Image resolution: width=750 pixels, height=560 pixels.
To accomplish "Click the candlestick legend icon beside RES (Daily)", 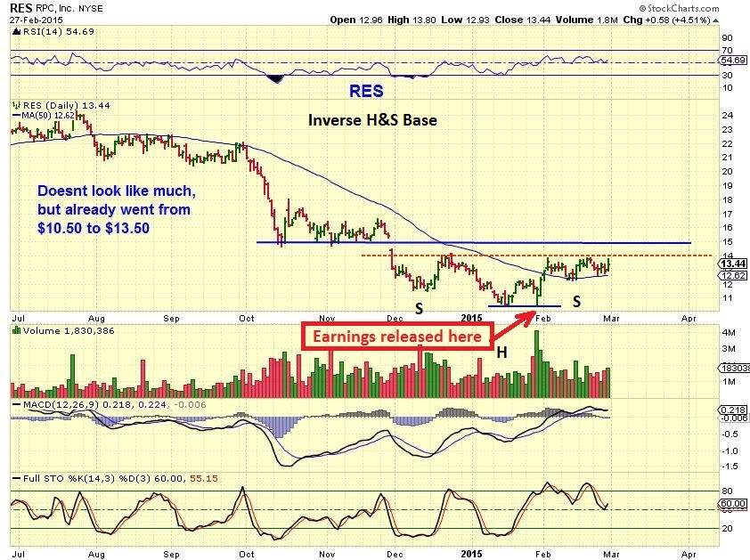I will click(x=16, y=105).
